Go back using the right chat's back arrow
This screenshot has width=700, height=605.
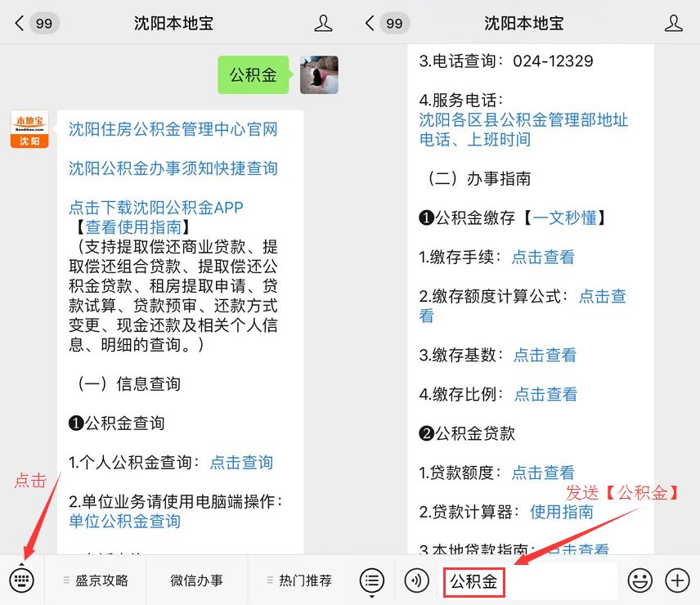click(370, 23)
